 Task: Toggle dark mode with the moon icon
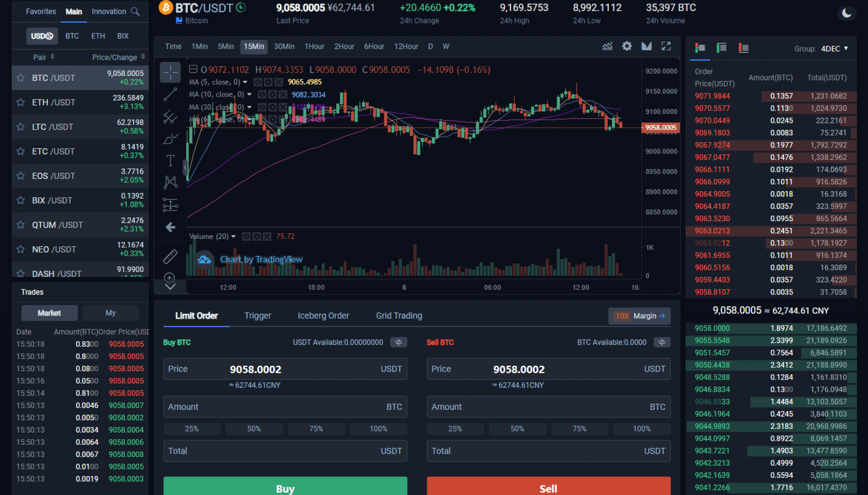pos(847,13)
